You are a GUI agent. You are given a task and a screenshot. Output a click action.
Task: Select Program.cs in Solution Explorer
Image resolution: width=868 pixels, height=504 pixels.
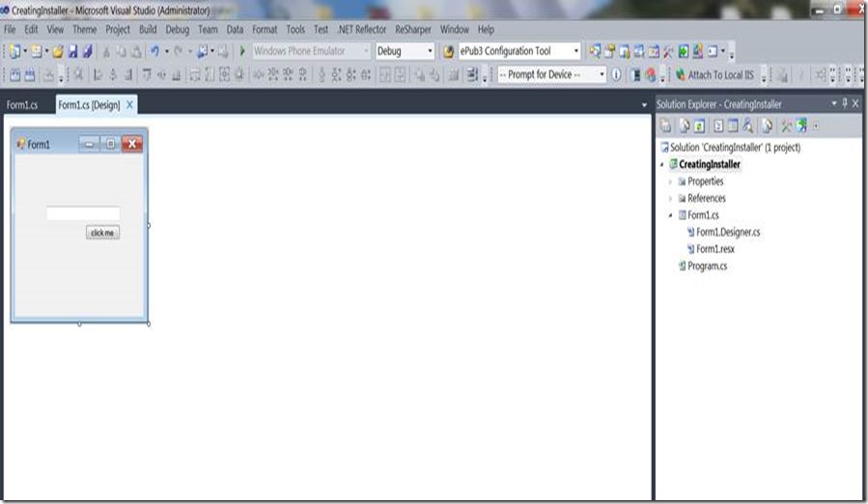[707, 266]
